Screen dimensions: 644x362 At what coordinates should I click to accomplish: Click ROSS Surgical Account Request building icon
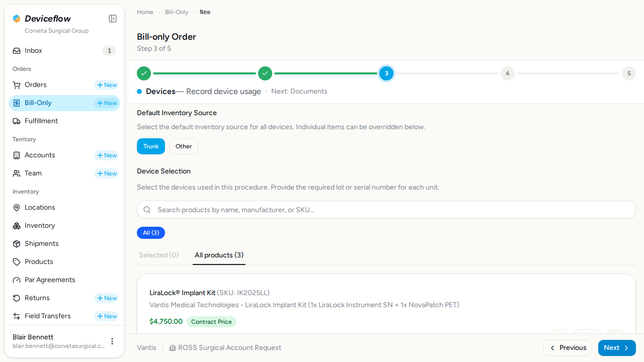173,348
